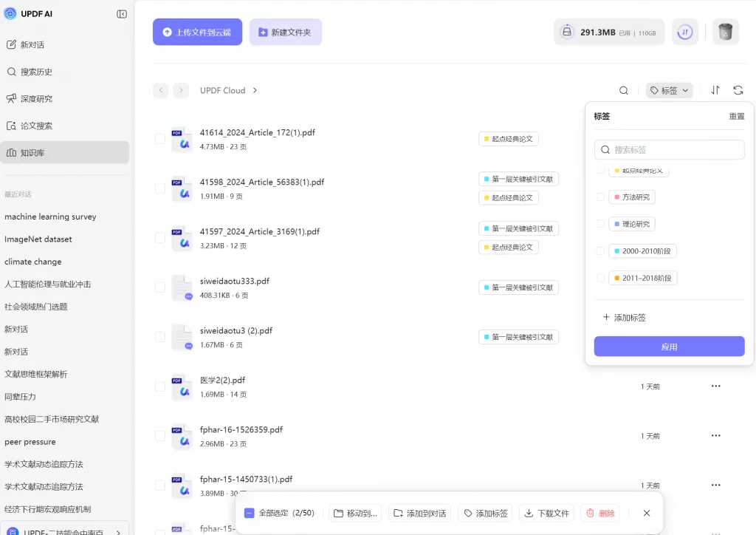Expand the UPDF Cloud breadcrumb chevron
Viewport: 756px width, 535px height.
click(255, 90)
